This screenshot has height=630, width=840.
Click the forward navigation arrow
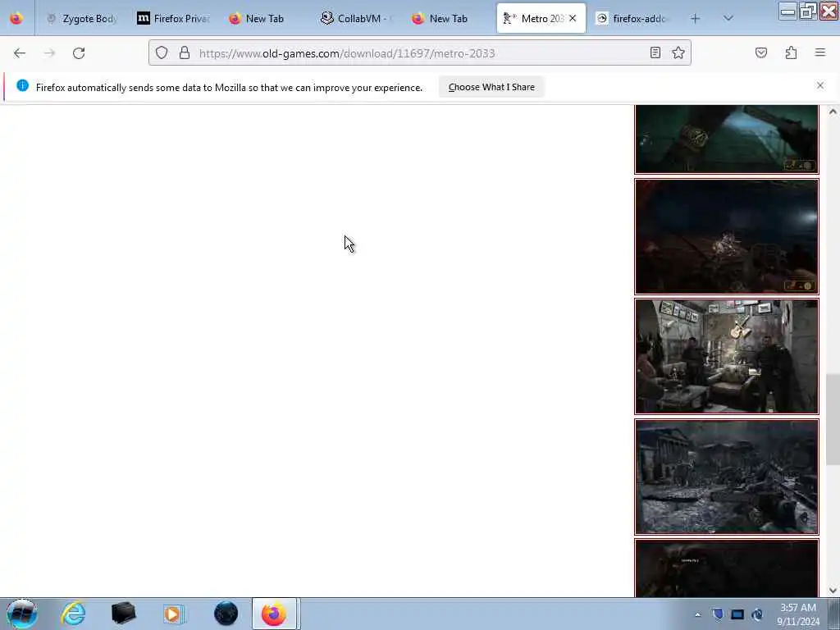click(49, 53)
